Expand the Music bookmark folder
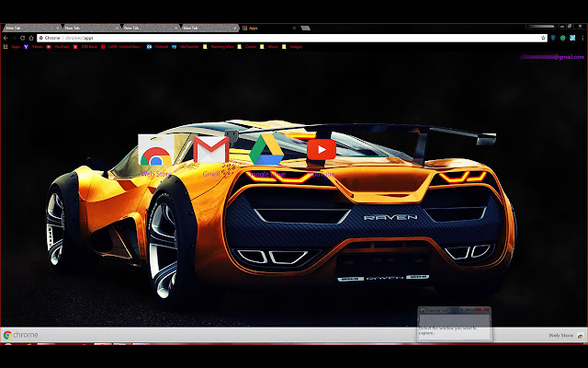The image size is (588, 368). coord(269,47)
